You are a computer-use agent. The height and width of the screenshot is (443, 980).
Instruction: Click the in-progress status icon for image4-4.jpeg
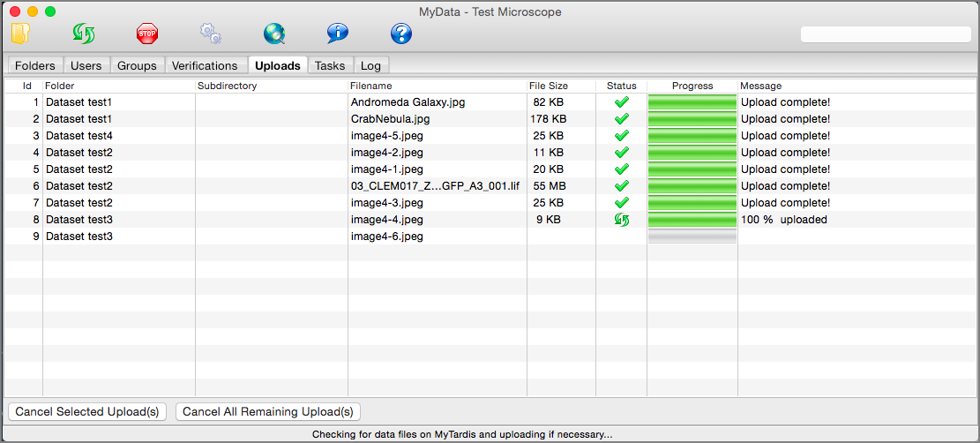(x=621, y=220)
